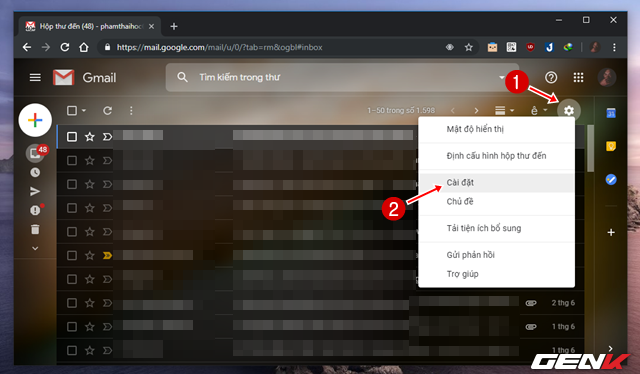Click attachment icon on 1 thg 6 email
This screenshot has height=374, width=640.
tap(531, 327)
